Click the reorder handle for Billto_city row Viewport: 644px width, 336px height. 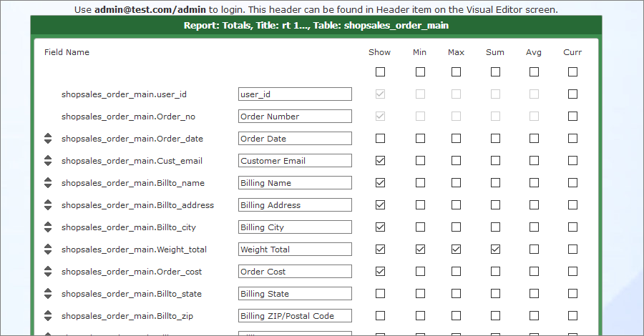[x=48, y=227]
